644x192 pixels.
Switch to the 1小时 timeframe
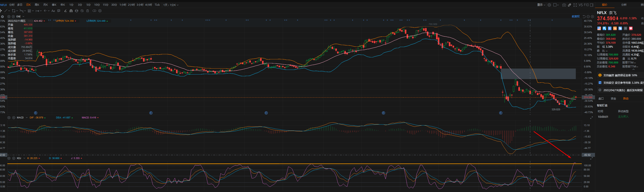click(x=123, y=5)
